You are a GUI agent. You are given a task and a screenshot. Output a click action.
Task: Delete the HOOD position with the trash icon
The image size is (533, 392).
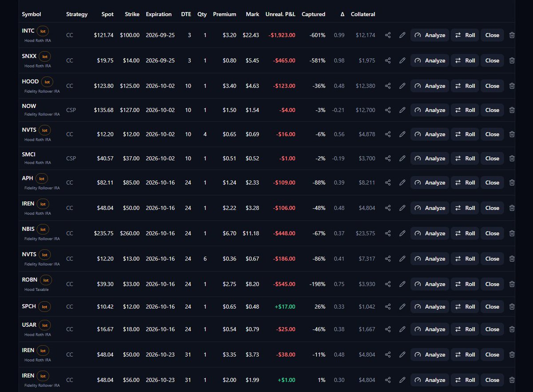click(512, 86)
